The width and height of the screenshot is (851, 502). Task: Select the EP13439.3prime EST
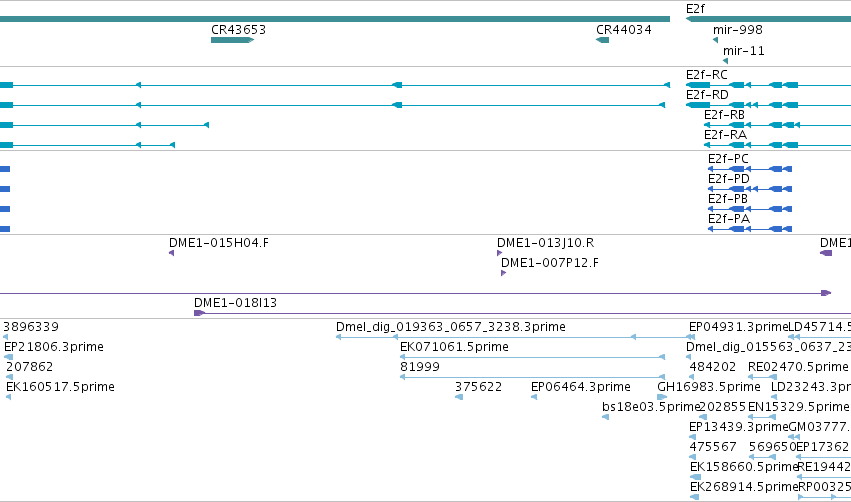692,437
